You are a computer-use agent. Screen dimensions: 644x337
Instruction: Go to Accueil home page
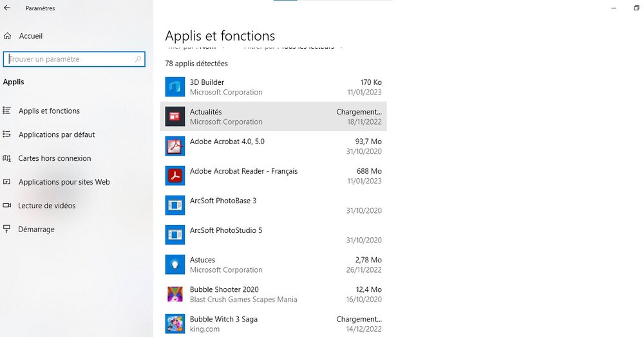point(30,36)
